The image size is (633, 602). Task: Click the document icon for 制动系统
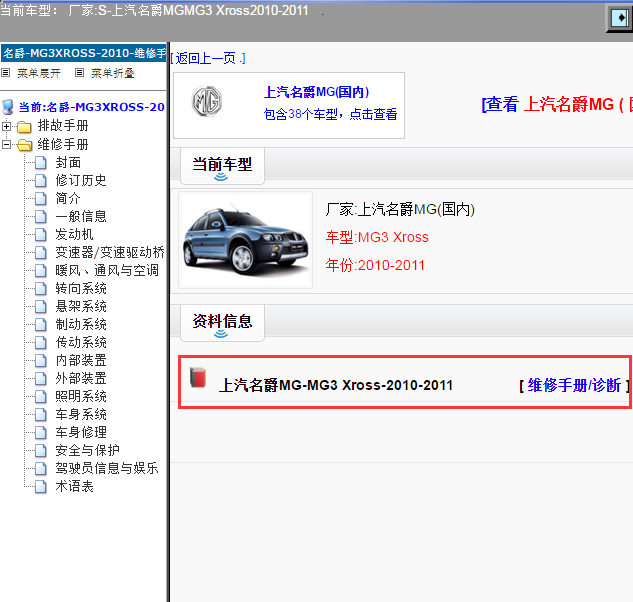click(x=40, y=325)
